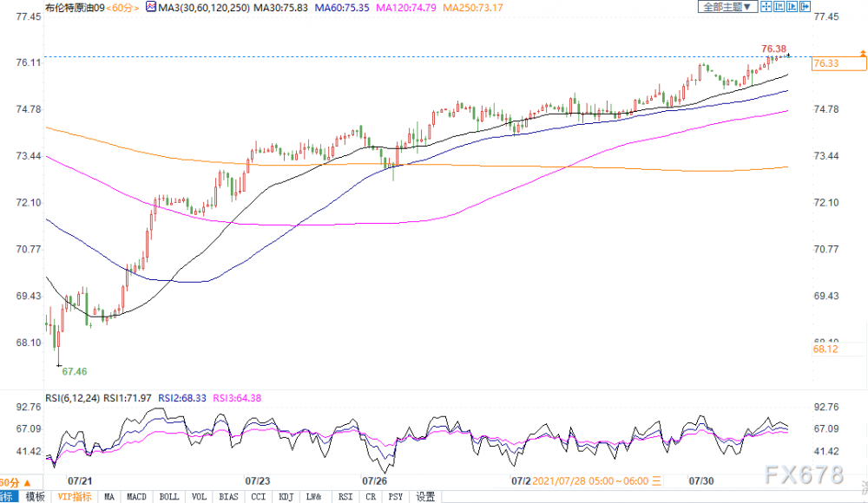This screenshot has width=868, height=503.
Task: Switch to the 模板 tab
Action: click(x=35, y=496)
